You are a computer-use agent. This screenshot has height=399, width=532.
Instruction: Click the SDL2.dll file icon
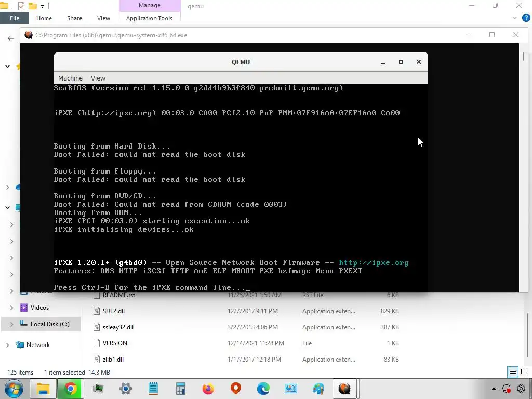point(96,311)
